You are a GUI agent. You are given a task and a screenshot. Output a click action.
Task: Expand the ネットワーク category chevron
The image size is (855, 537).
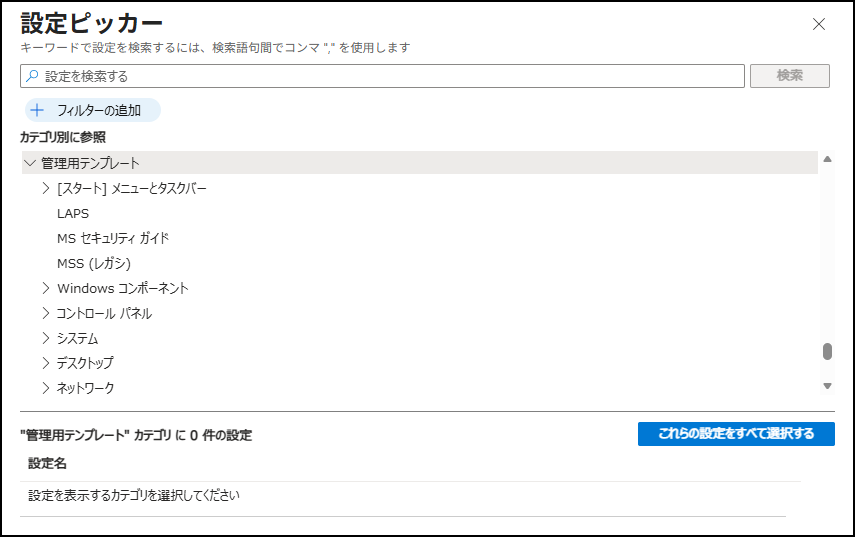point(46,388)
